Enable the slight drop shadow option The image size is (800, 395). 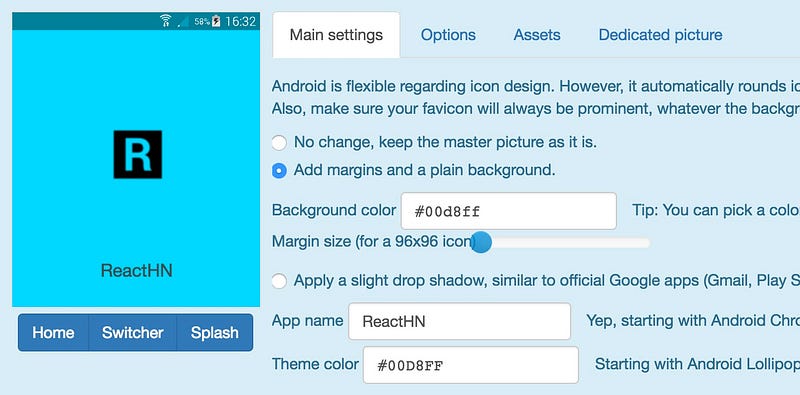tap(279, 281)
